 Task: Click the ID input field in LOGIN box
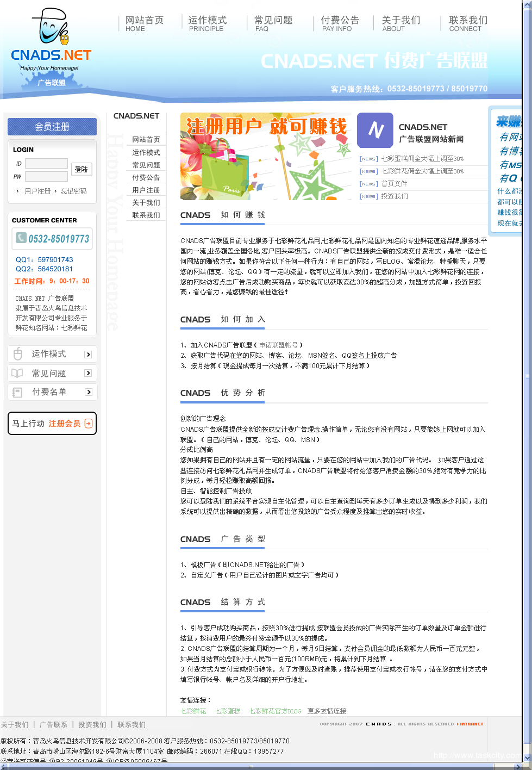[46, 163]
